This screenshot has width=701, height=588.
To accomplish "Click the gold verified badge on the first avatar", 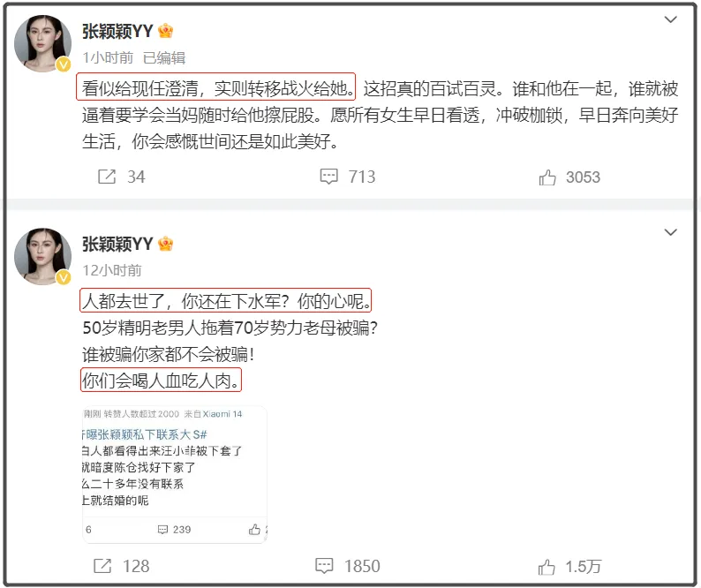I will [x=64, y=64].
